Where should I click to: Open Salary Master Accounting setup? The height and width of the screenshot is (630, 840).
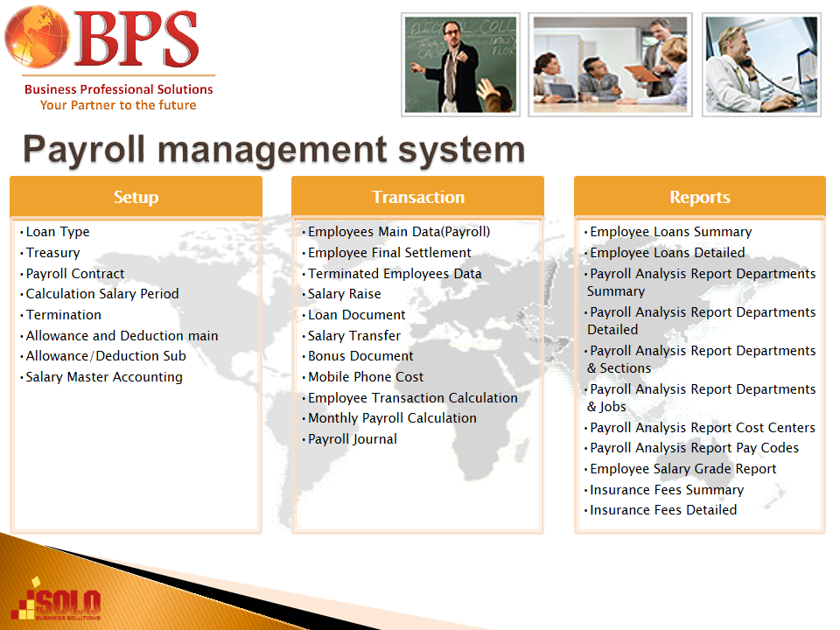coord(104,377)
